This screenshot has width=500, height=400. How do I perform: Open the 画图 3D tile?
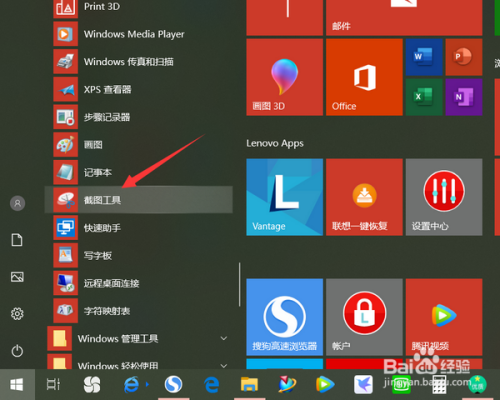coord(284,77)
